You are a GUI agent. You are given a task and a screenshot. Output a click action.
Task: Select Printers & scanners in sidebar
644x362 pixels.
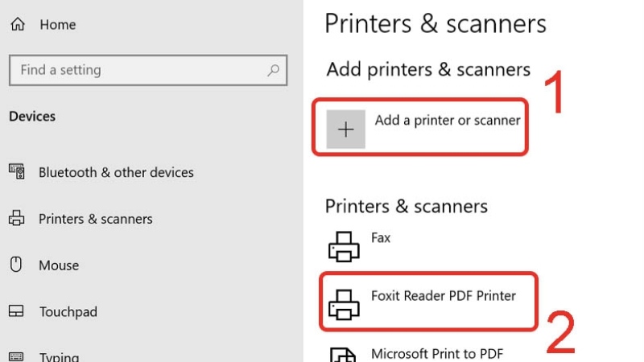pyautogui.click(x=95, y=219)
